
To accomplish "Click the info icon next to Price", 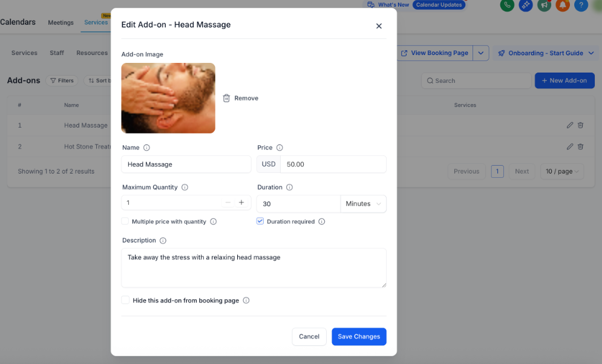I will pos(280,148).
